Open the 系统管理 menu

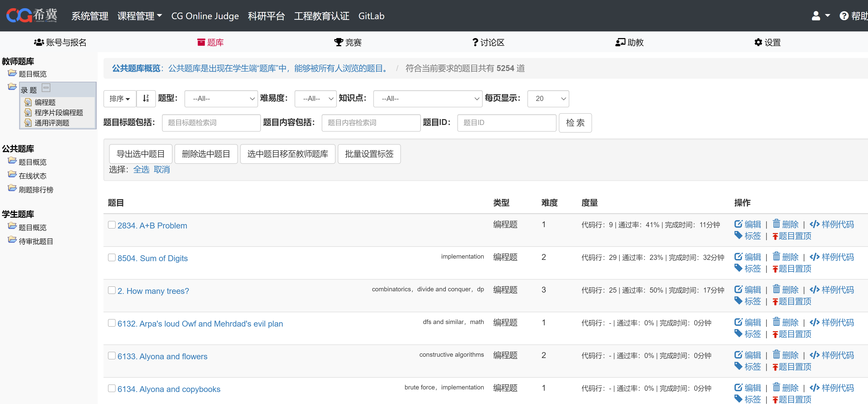point(90,16)
